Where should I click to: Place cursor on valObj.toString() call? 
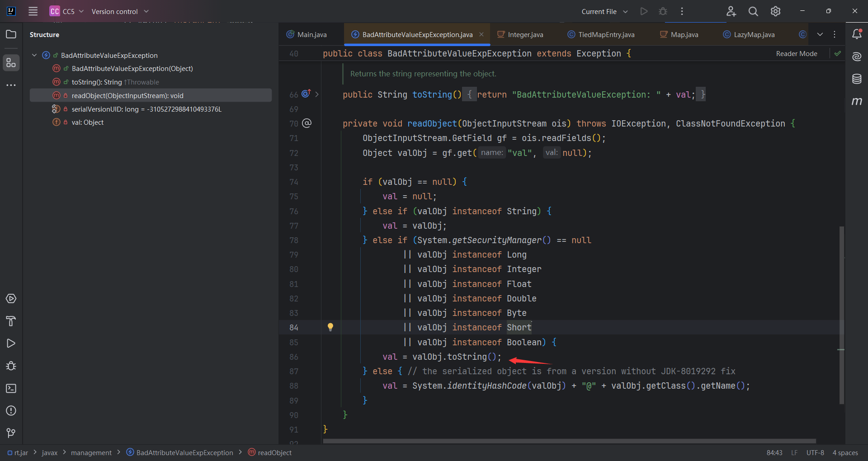pos(454,357)
